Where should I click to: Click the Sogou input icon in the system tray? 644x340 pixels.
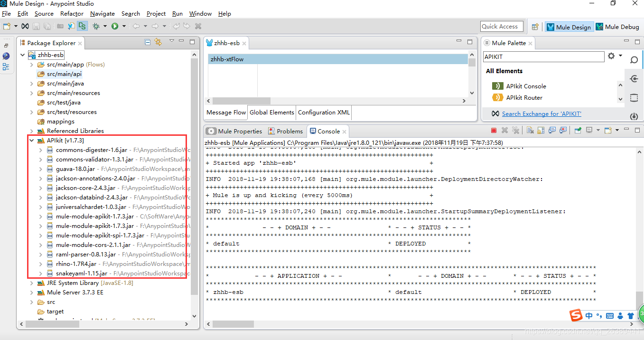pyautogui.click(x=575, y=315)
